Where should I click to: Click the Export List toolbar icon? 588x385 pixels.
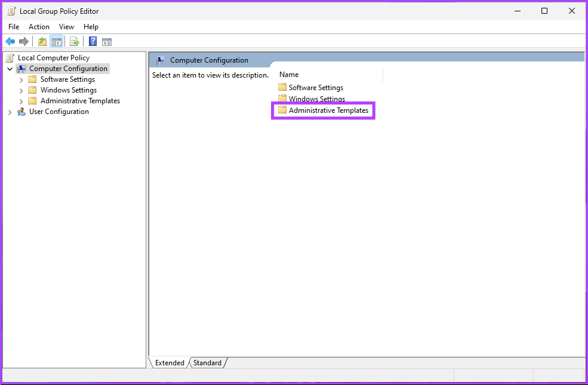point(74,42)
